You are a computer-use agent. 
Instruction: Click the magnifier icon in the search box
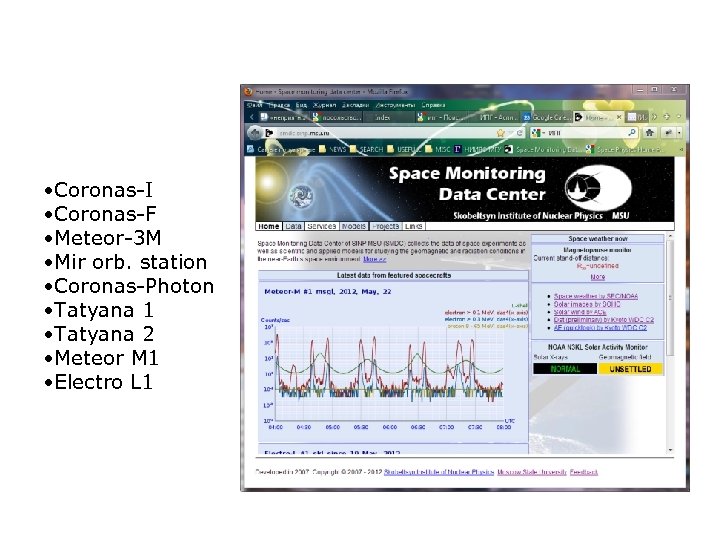click(632, 133)
